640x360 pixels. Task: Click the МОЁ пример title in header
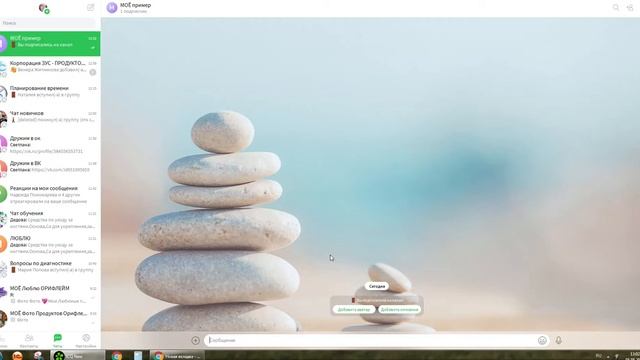pyautogui.click(x=136, y=5)
